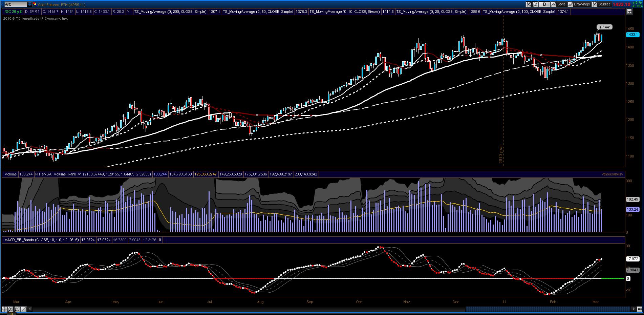Open chart settings with the wrench icon

(535, 4)
